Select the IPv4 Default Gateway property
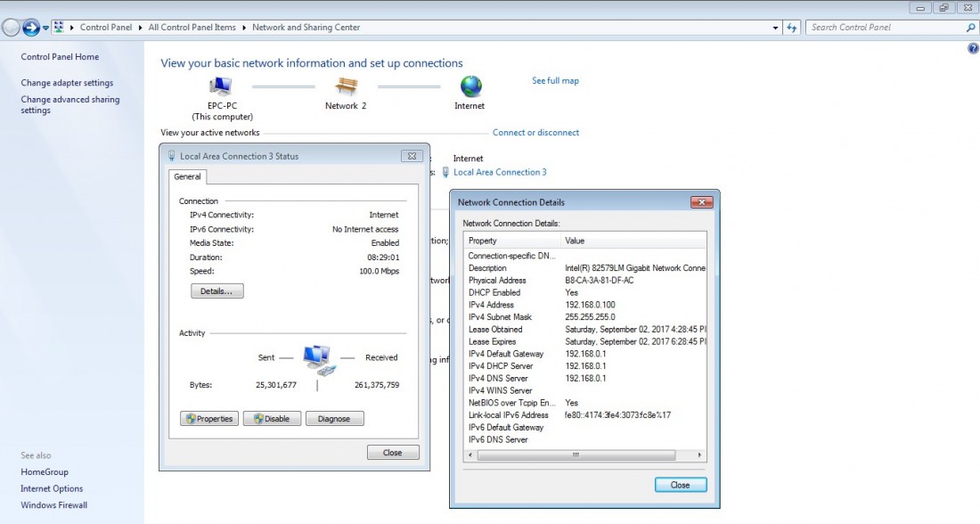 (506, 354)
